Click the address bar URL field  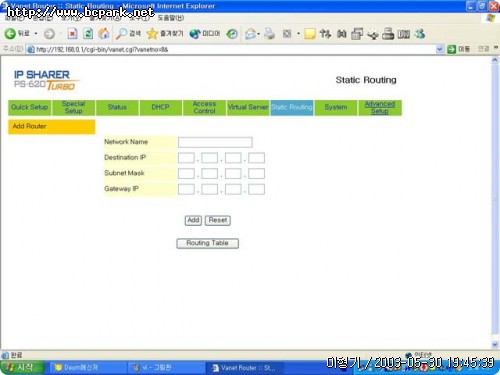tap(233, 50)
